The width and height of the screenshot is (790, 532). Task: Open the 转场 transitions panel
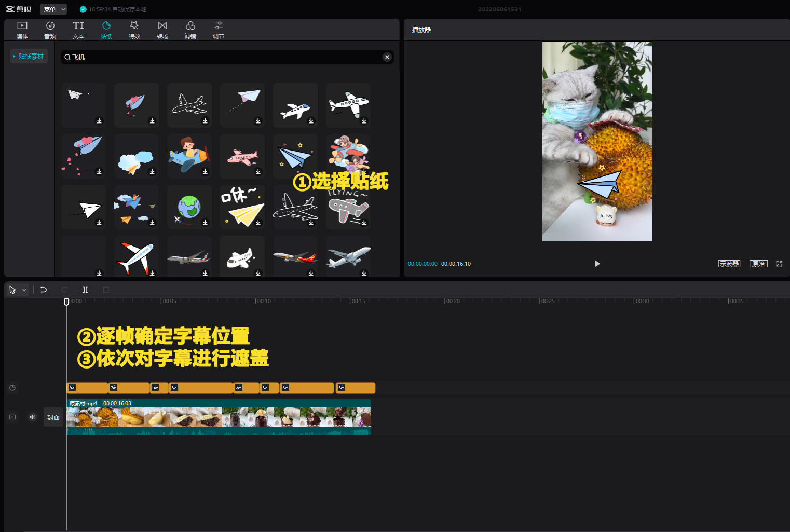[162, 29]
